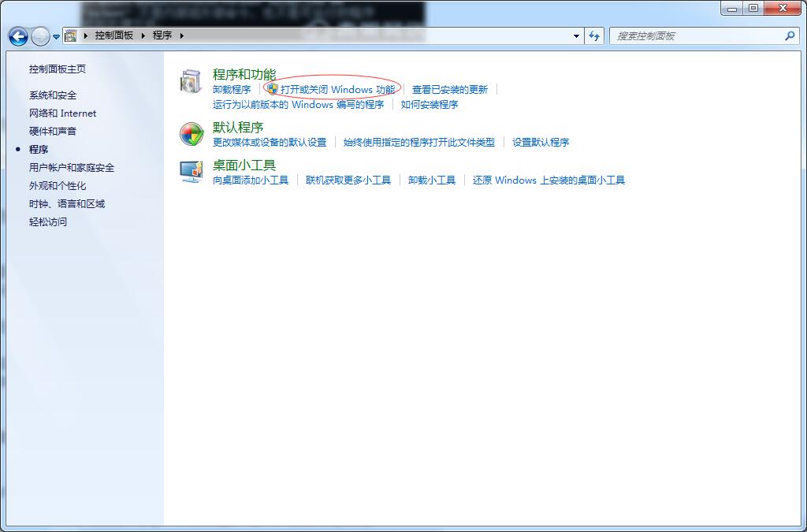
Task: Click the Back navigation arrow button
Action: click(x=19, y=36)
